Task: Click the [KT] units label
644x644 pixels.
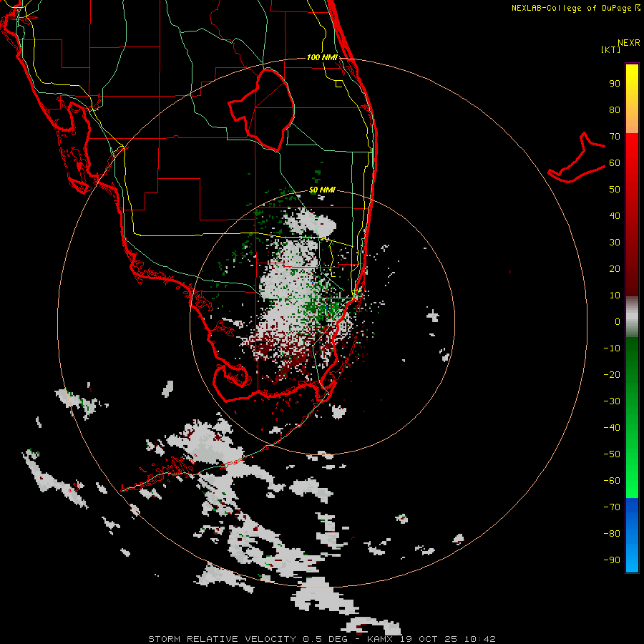Action: [x=610, y=49]
